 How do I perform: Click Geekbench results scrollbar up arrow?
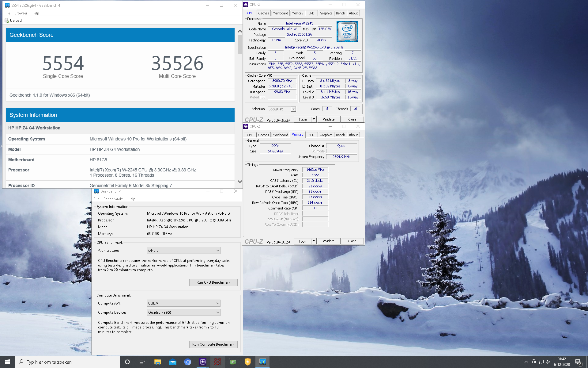[240, 31]
